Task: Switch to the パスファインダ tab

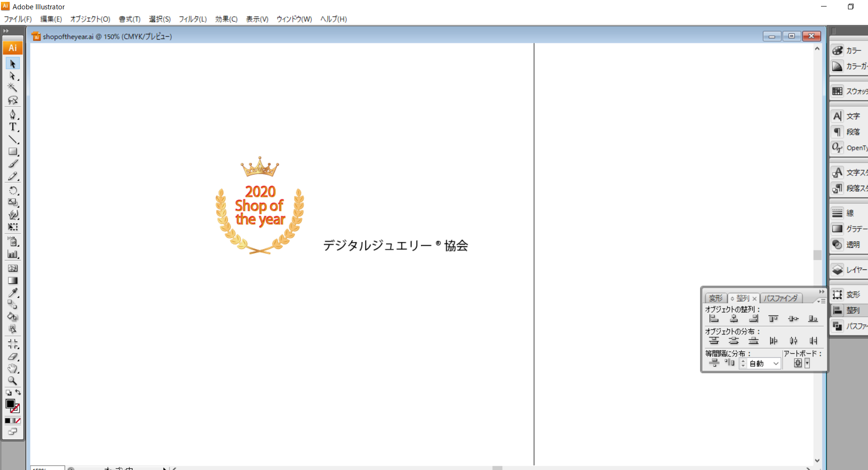Action: 781,298
